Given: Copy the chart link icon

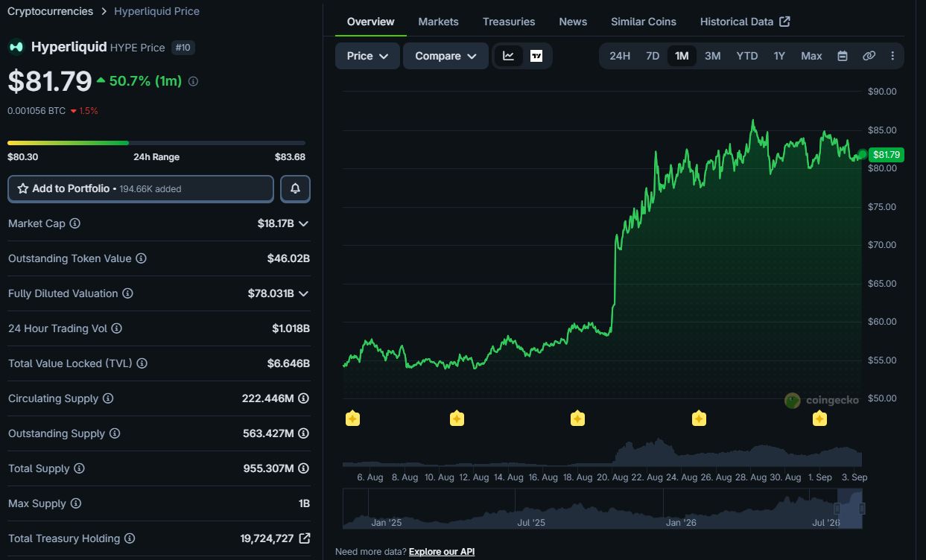Looking at the screenshot, I should 869,56.
